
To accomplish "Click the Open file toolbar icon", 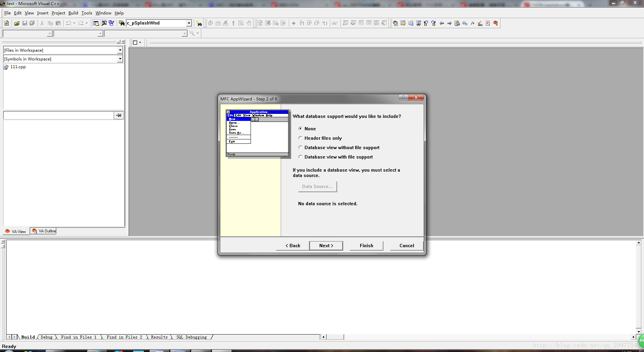I will pyautogui.click(x=17, y=23).
